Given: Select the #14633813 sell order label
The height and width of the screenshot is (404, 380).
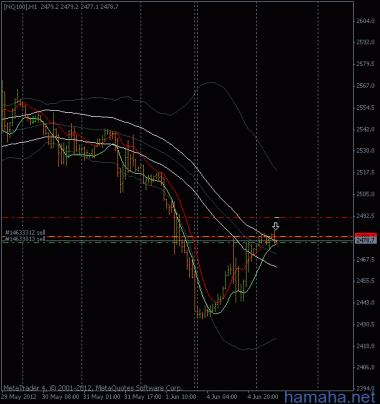Looking at the screenshot, I should point(25,239).
